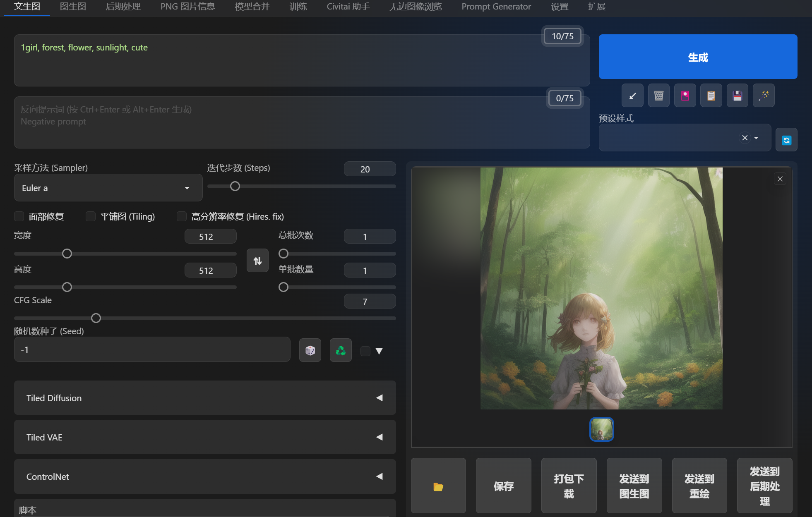
Task: Open the Civitai 助手 tab
Action: [348, 7]
